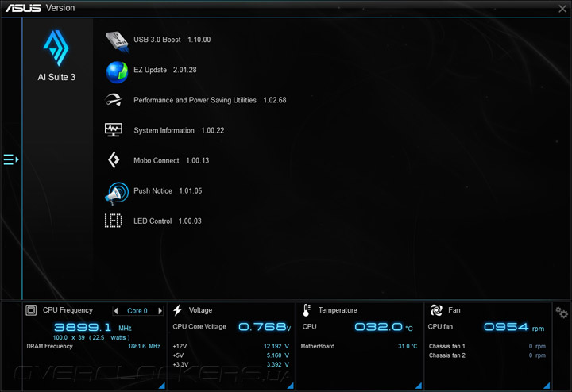This screenshot has width=572, height=392.
Task: Click the Mobo Connect icon
Action: pyautogui.click(x=114, y=160)
